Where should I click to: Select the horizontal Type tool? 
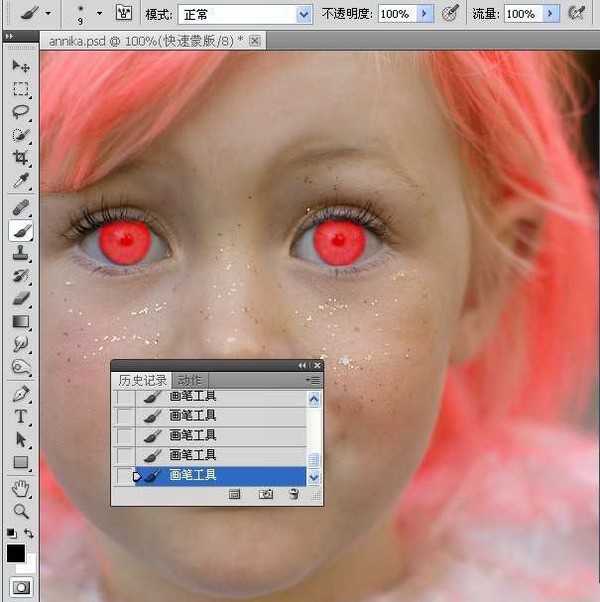point(20,417)
